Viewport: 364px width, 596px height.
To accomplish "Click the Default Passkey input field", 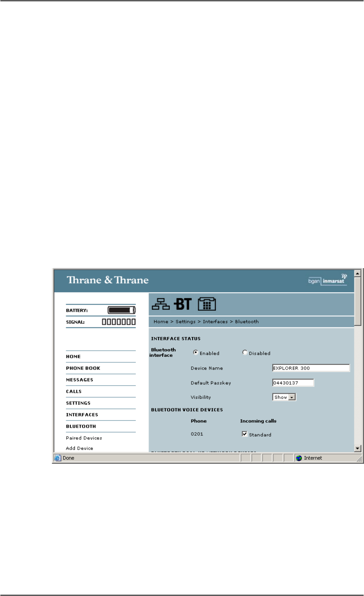I will (x=293, y=383).
